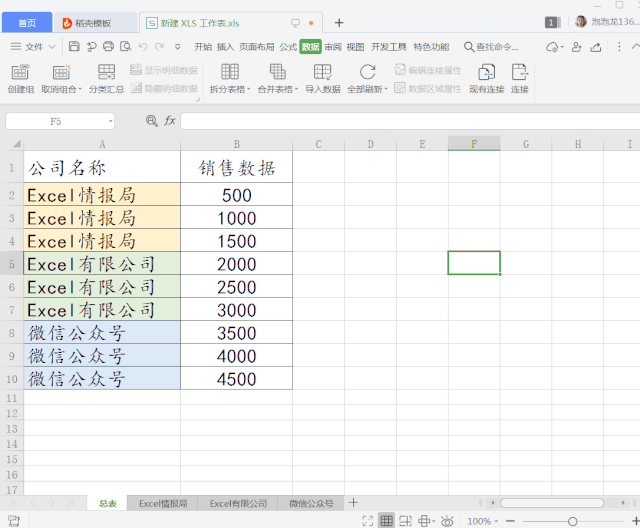Select column F header
This screenshot has height=528, width=640.
point(474,144)
